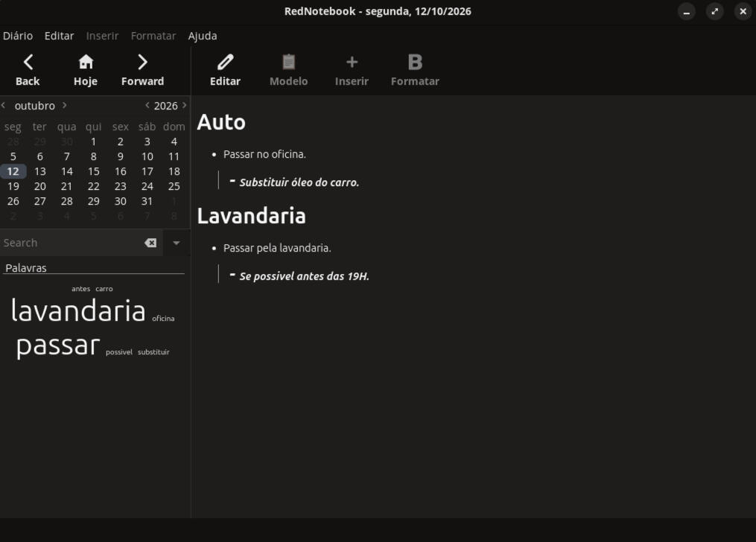Image resolution: width=756 pixels, height=542 pixels.
Task: Open the Formatar menu in menu bar
Action: [x=153, y=36]
